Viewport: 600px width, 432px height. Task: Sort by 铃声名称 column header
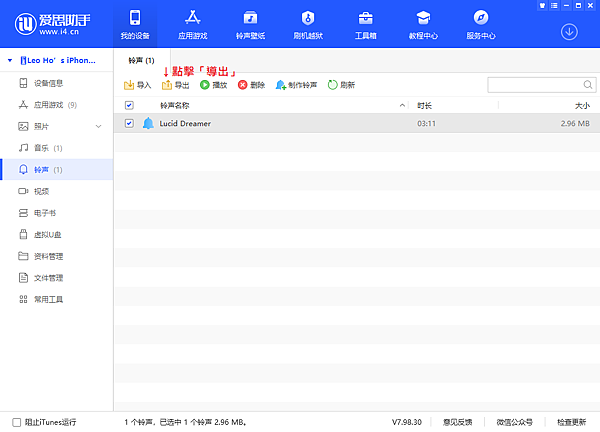[x=174, y=105]
